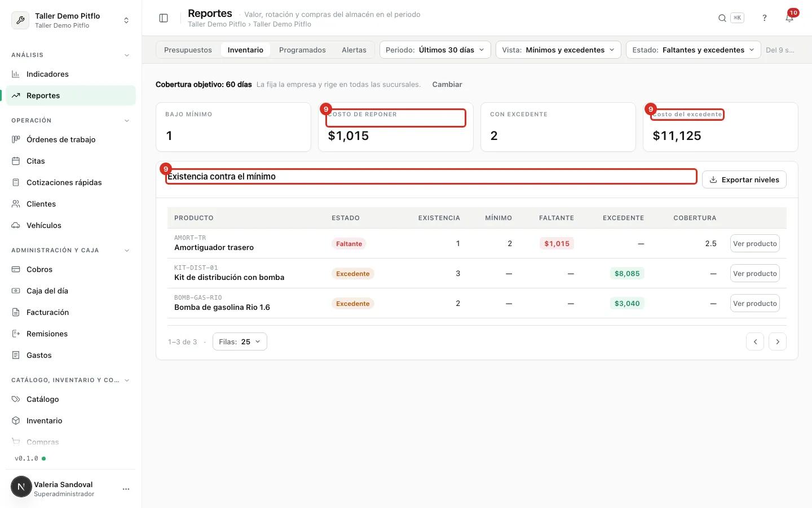This screenshot has height=508, width=812.
Task: Switch to the Programados tab
Action: point(302,50)
